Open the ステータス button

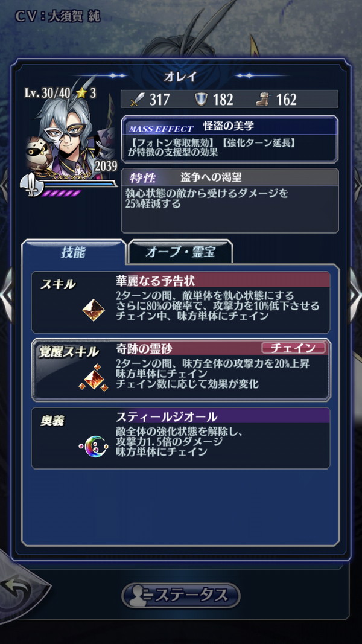pos(181,595)
